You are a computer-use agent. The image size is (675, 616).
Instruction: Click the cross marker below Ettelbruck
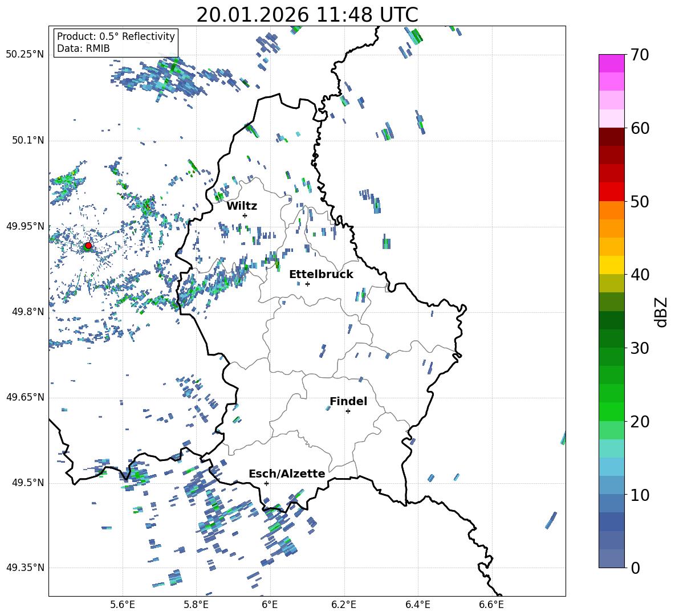coord(307,284)
